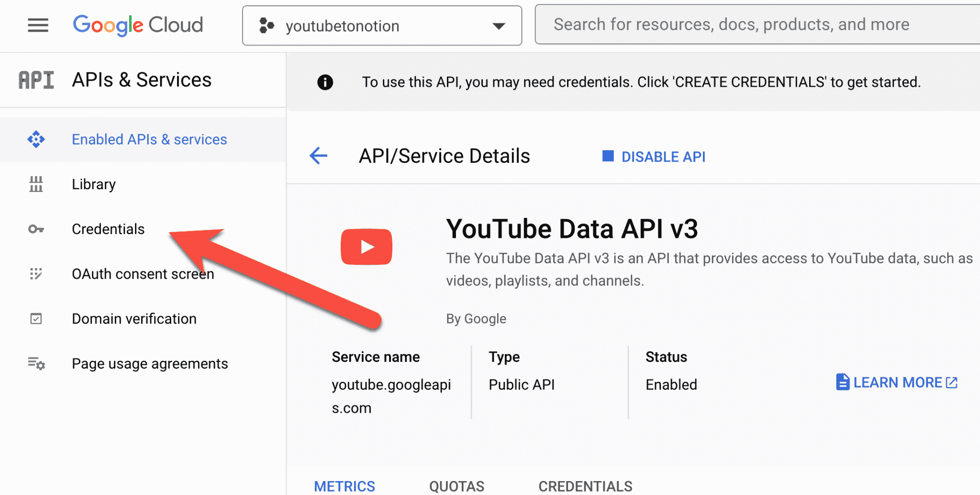Click the search resources input field

756,24
